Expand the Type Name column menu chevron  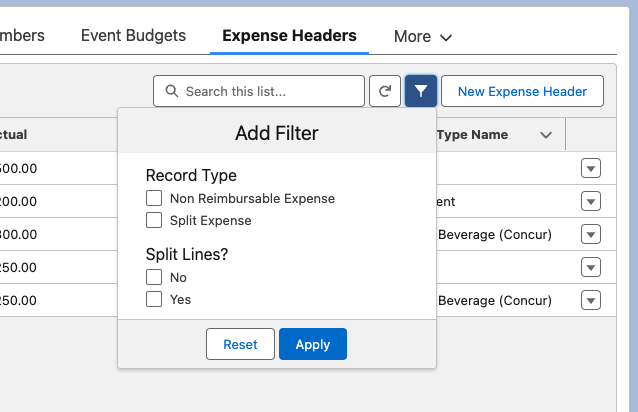[x=546, y=135]
